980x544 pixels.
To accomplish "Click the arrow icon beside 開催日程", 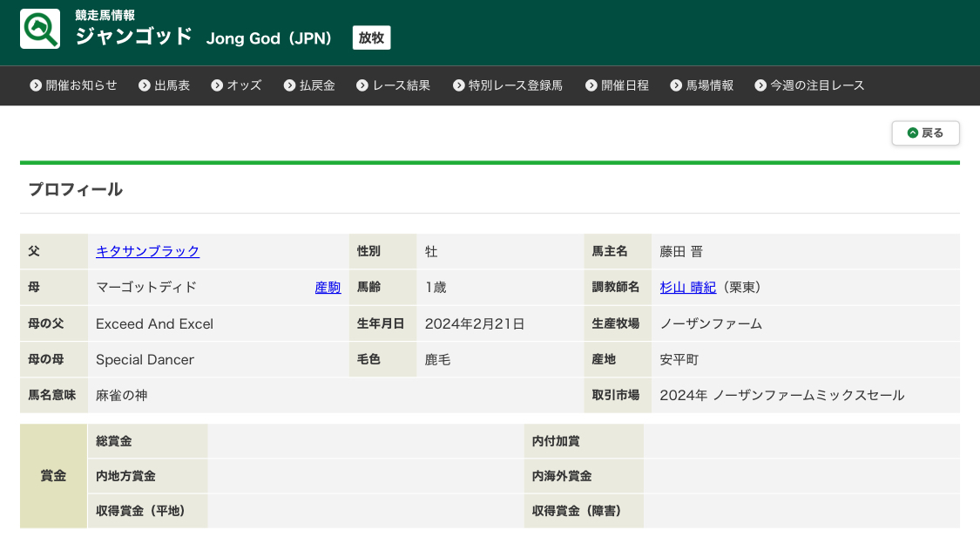I will pos(591,85).
